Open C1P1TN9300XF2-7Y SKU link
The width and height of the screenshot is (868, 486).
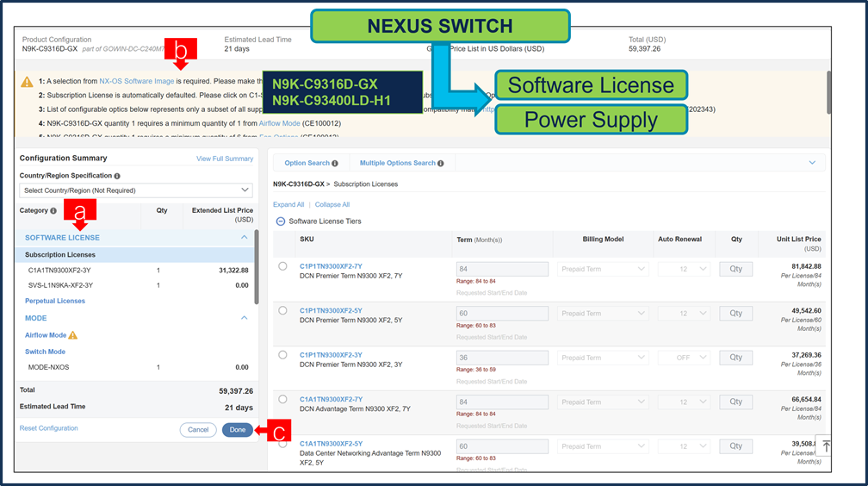331,266
